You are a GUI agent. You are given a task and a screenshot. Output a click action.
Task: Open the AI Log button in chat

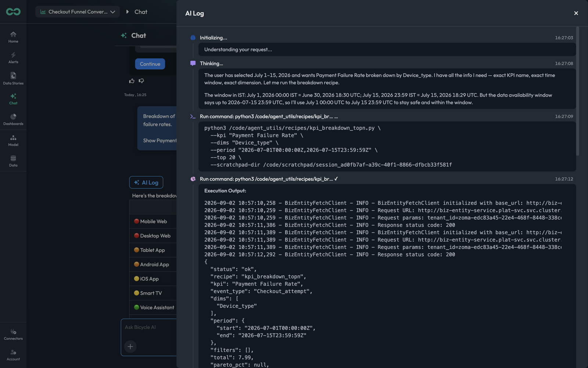146,183
